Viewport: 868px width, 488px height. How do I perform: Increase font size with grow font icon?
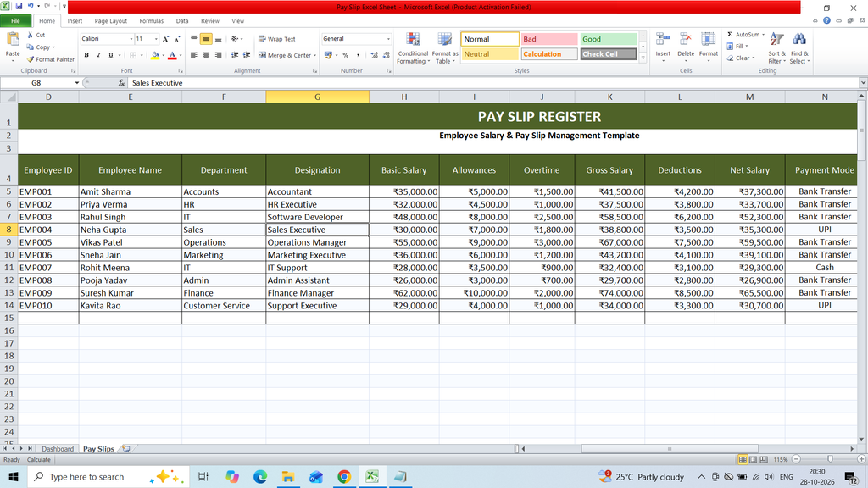coord(165,39)
